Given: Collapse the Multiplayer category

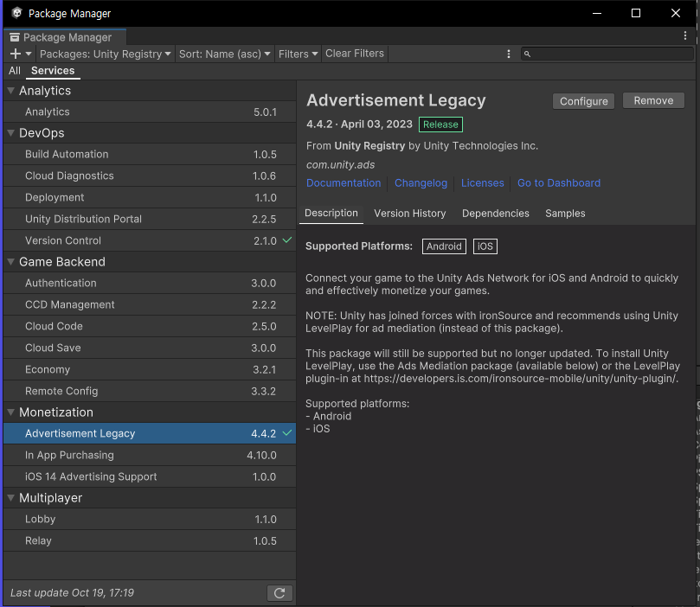Looking at the screenshot, I should point(11,498).
